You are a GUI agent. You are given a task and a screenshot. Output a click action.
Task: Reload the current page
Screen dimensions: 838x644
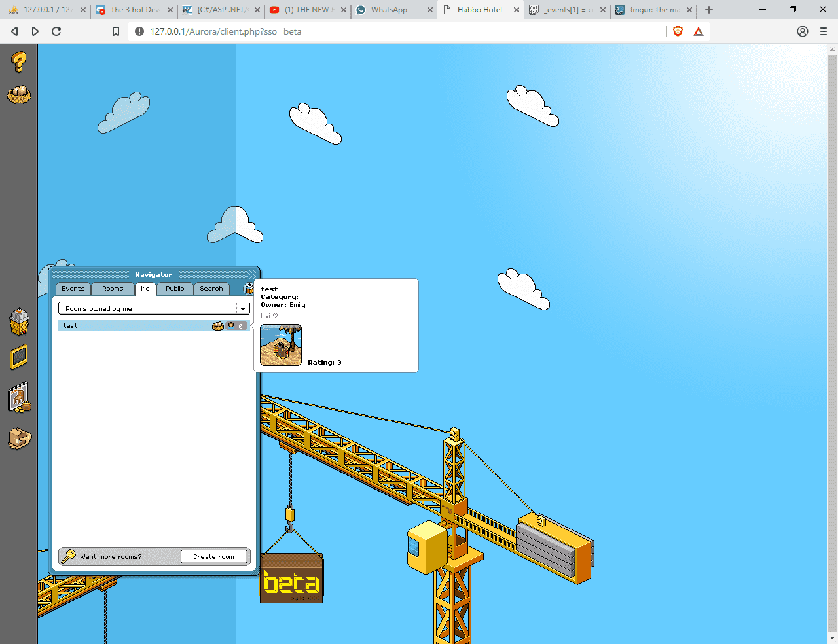[56, 31]
